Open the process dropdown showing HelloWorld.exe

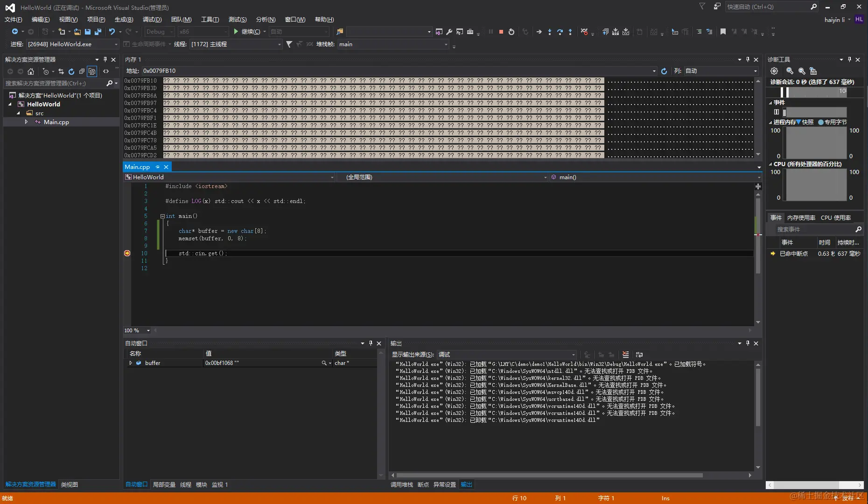pyautogui.click(x=116, y=44)
